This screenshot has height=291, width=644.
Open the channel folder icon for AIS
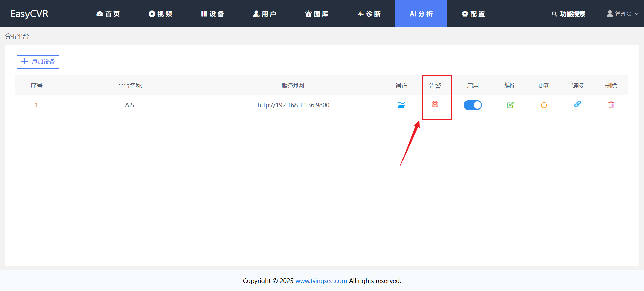point(401,105)
